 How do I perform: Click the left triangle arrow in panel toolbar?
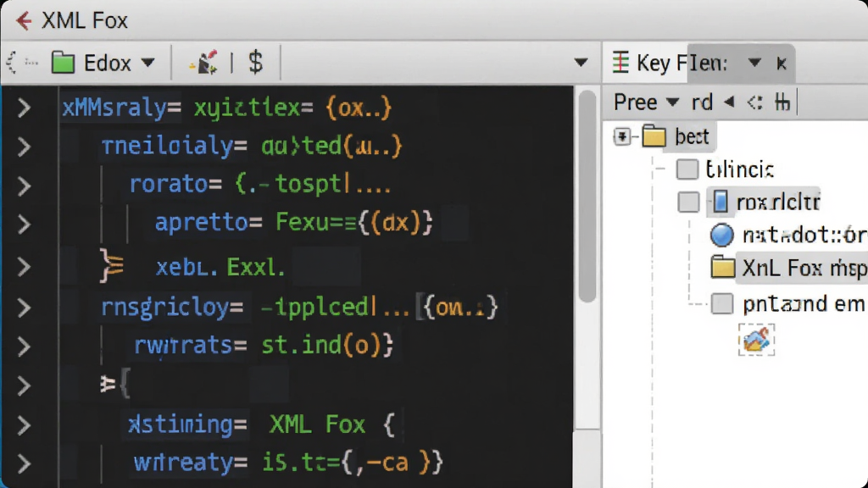729,102
